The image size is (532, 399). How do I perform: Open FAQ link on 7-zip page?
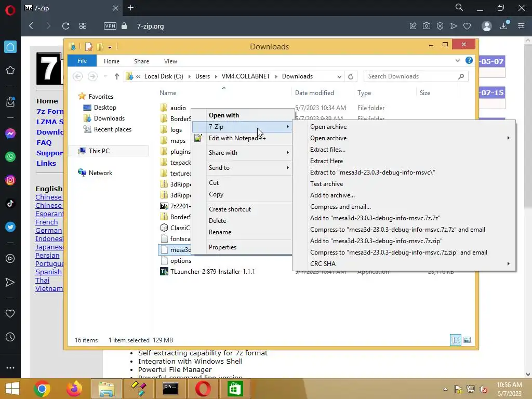click(x=44, y=142)
